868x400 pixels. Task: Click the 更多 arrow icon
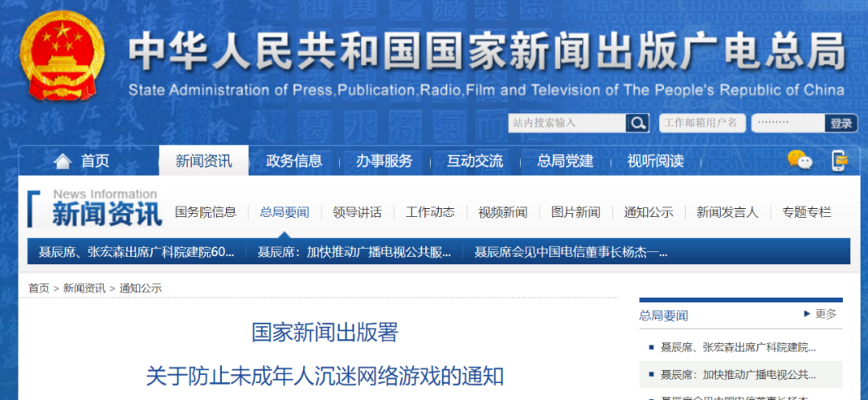coord(807,314)
